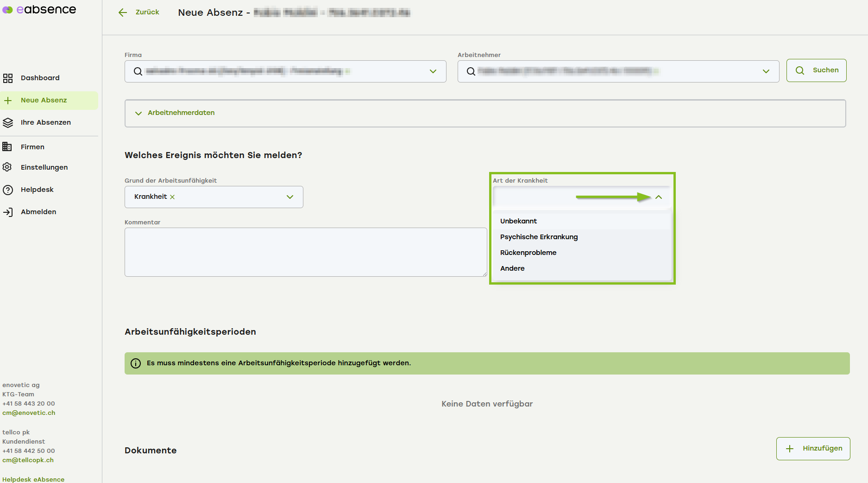This screenshot has width=868, height=483.
Task: Click the Firmen building icon
Action: click(7, 147)
